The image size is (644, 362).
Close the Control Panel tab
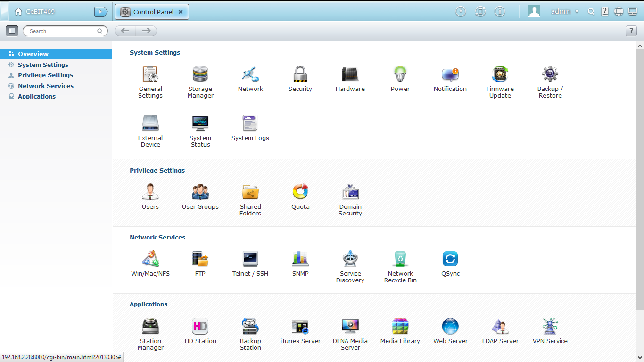pos(181,12)
